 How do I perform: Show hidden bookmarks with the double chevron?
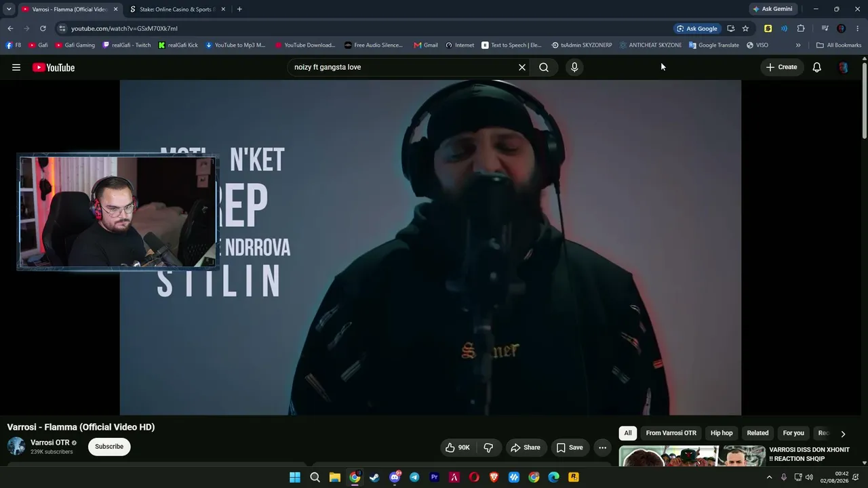(x=798, y=45)
